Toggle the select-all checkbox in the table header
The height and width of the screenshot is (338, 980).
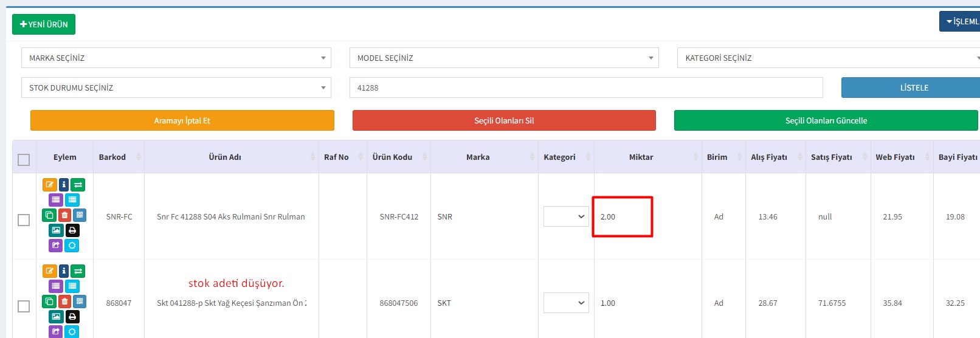tap(24, 160)
